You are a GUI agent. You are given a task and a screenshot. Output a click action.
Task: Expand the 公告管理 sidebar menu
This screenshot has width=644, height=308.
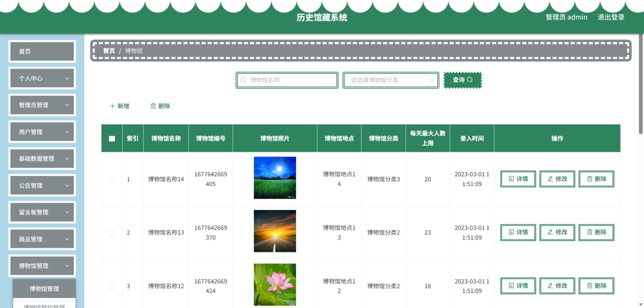tap(42, 185)
